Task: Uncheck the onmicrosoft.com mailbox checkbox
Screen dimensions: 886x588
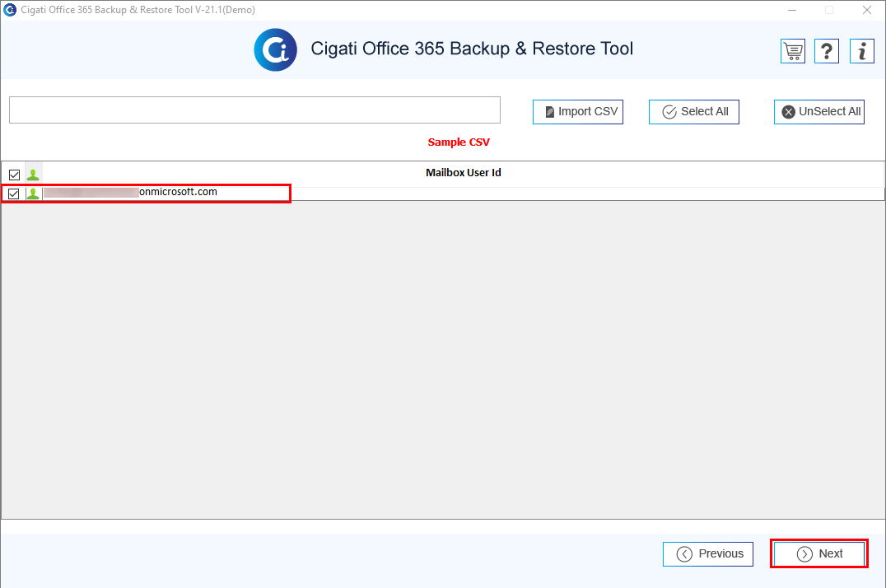Action: tap(13, 194)
